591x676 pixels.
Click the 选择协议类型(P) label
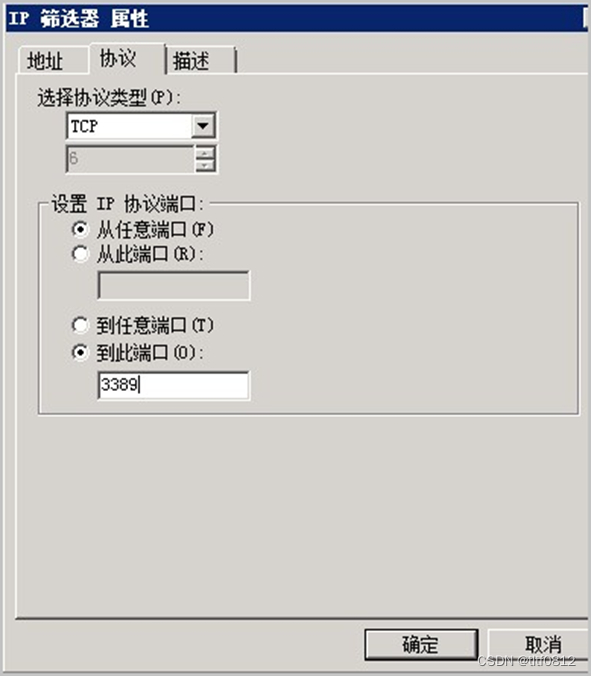(x=109, y=97)
